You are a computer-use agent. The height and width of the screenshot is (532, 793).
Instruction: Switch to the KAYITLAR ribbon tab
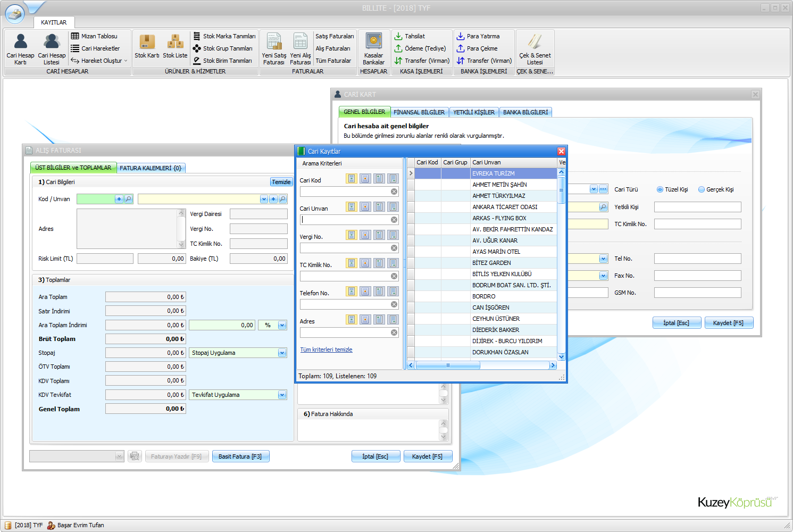pos(54,22)
